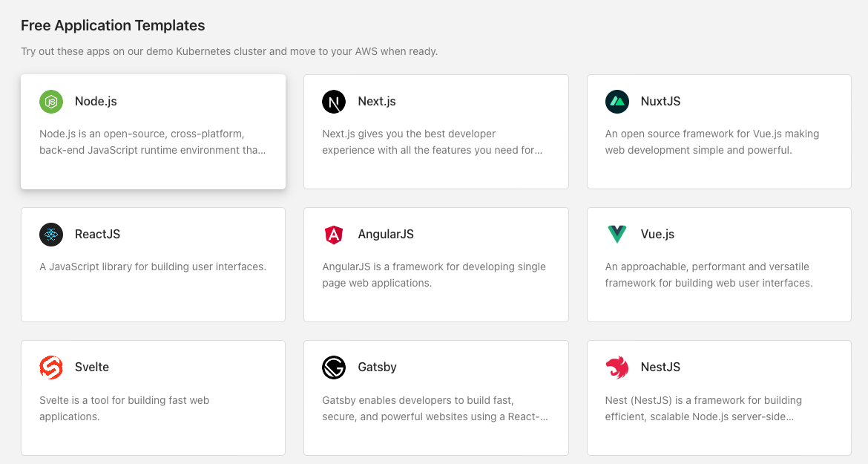Click the AngularJS single page applications description

point(434,275)
